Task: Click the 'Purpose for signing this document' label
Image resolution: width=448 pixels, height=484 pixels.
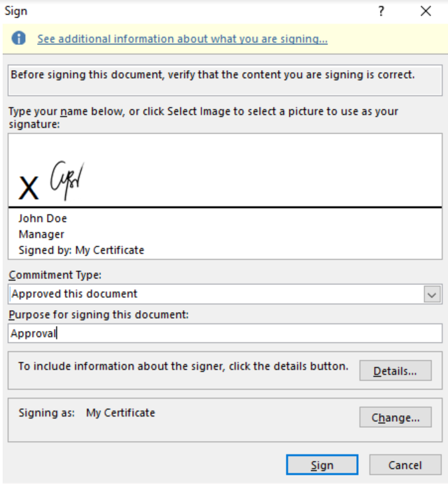Action: pyautogui.click(x=98, y=315)
